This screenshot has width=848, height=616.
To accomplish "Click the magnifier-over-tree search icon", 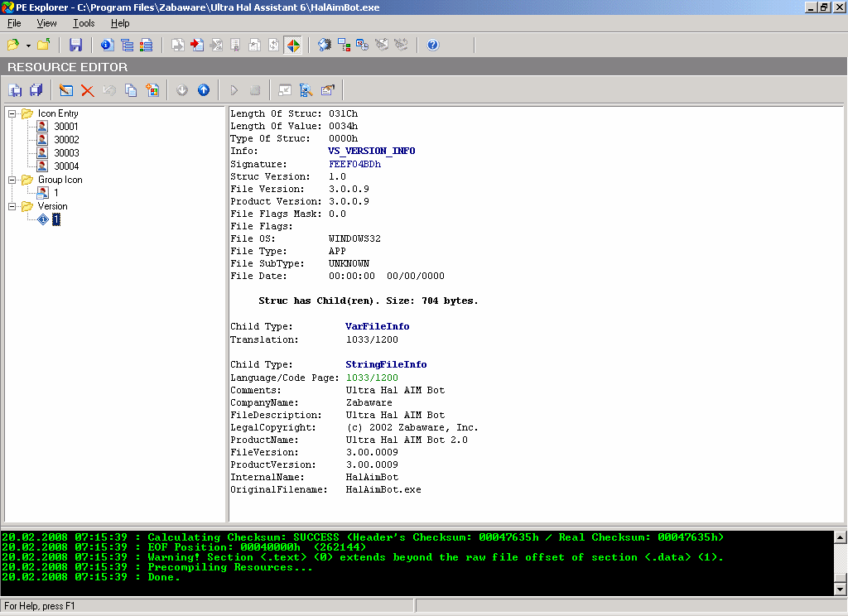I will click(306, 90).
